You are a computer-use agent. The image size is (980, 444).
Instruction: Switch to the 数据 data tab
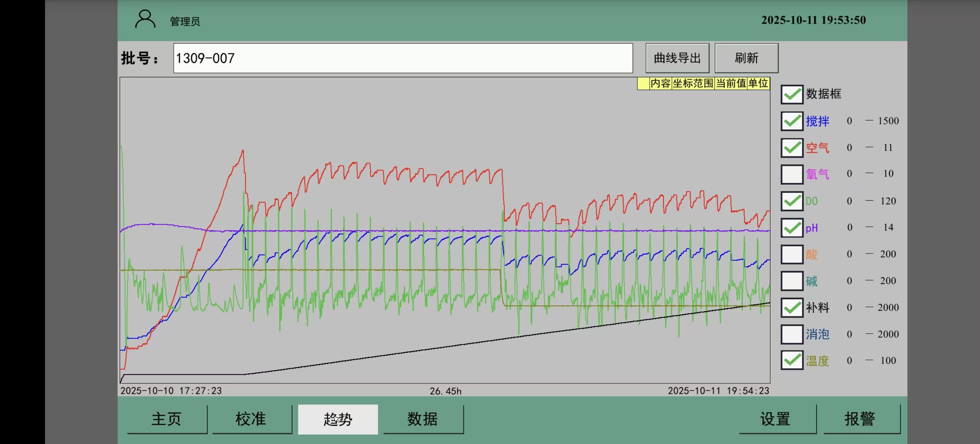tap(422, 419)
